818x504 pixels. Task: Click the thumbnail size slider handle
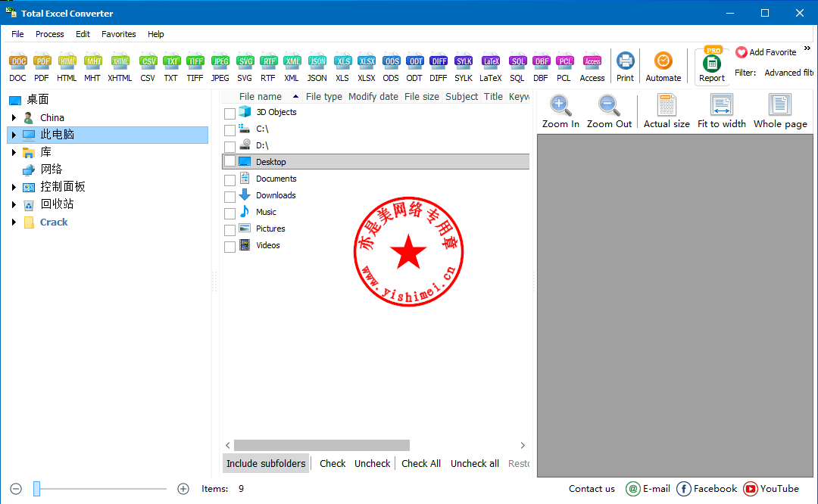tap(36, 488)
